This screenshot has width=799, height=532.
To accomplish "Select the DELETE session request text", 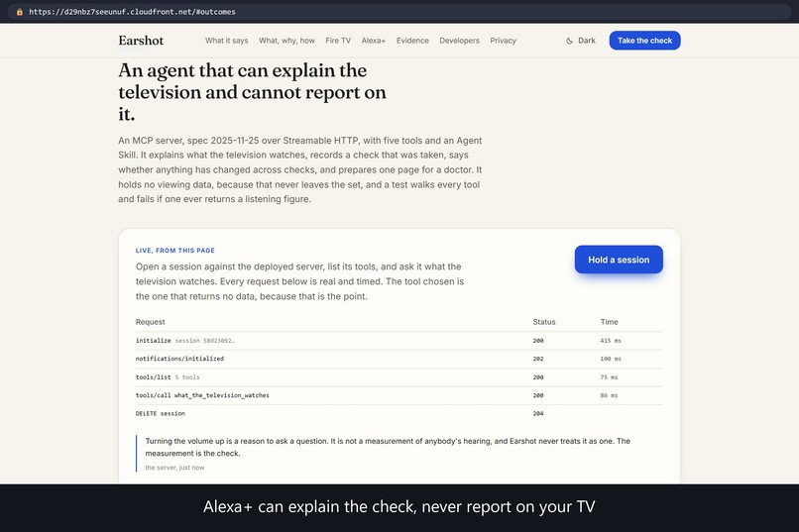I will click(161, 414).
